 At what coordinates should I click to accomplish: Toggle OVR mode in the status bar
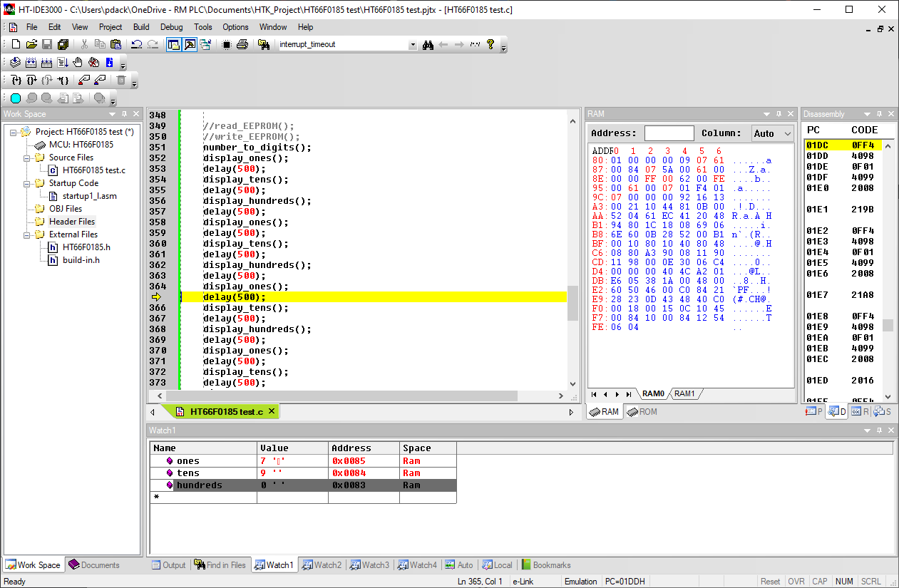[x=796, y=581]
